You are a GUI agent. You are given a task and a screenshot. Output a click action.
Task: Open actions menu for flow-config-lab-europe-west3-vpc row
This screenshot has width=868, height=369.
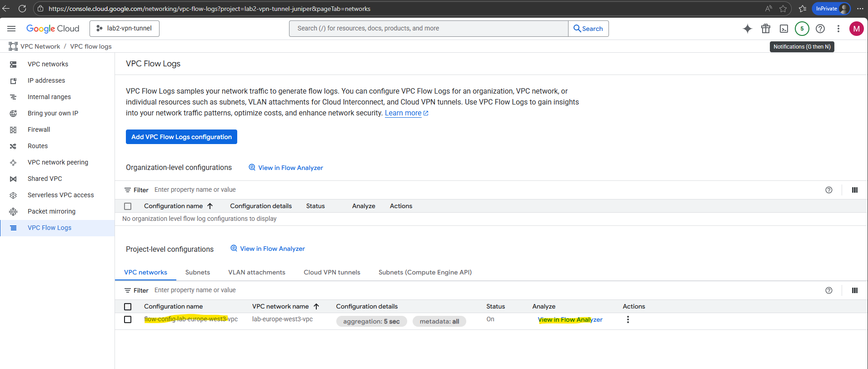[628, 319]
